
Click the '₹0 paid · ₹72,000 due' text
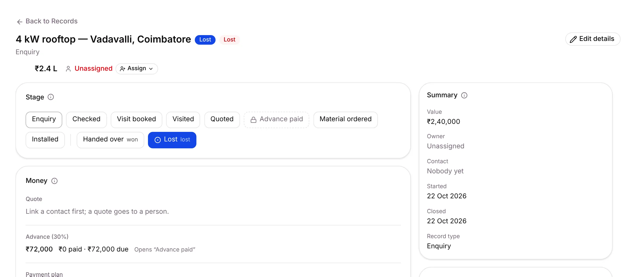pyautogui.click(x=93, y=249)
